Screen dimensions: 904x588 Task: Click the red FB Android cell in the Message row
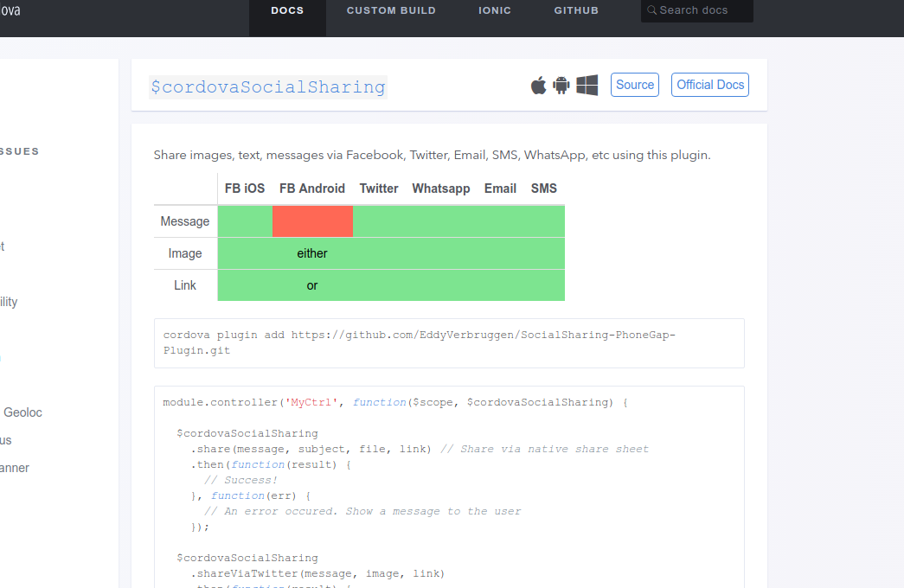312,220
